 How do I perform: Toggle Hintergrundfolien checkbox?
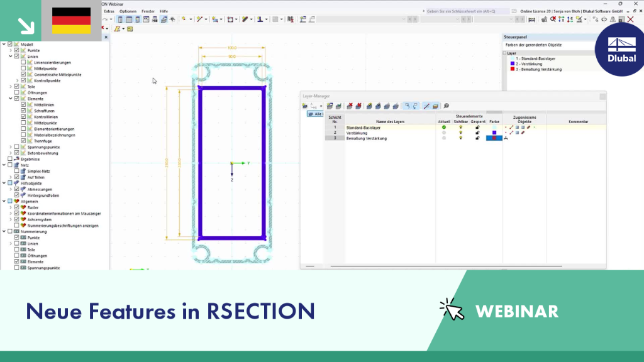(x=17, y=195)
